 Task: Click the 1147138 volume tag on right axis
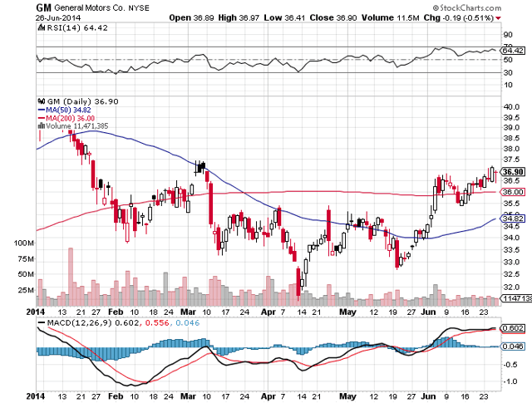pos(517,298)
